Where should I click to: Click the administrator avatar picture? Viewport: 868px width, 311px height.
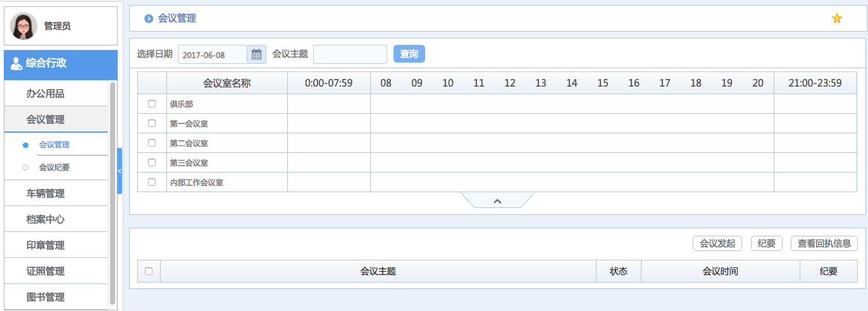[23, 26]
